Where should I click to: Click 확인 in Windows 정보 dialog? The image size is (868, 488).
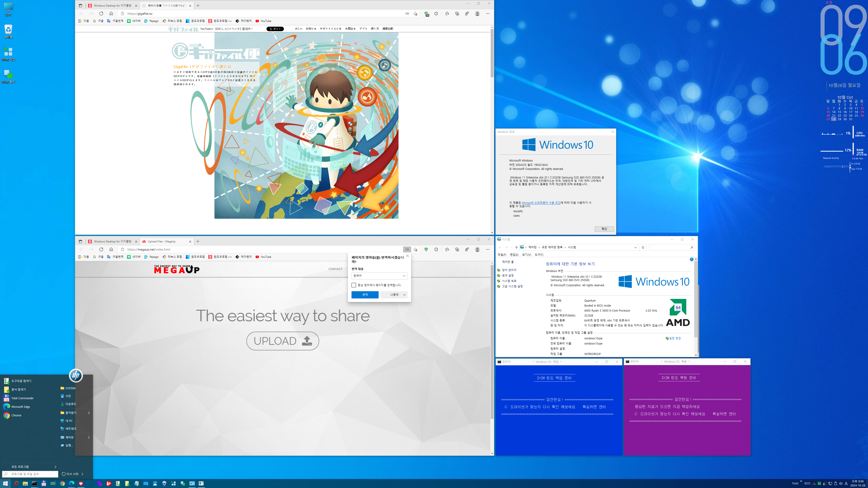[x=604, y=229]
